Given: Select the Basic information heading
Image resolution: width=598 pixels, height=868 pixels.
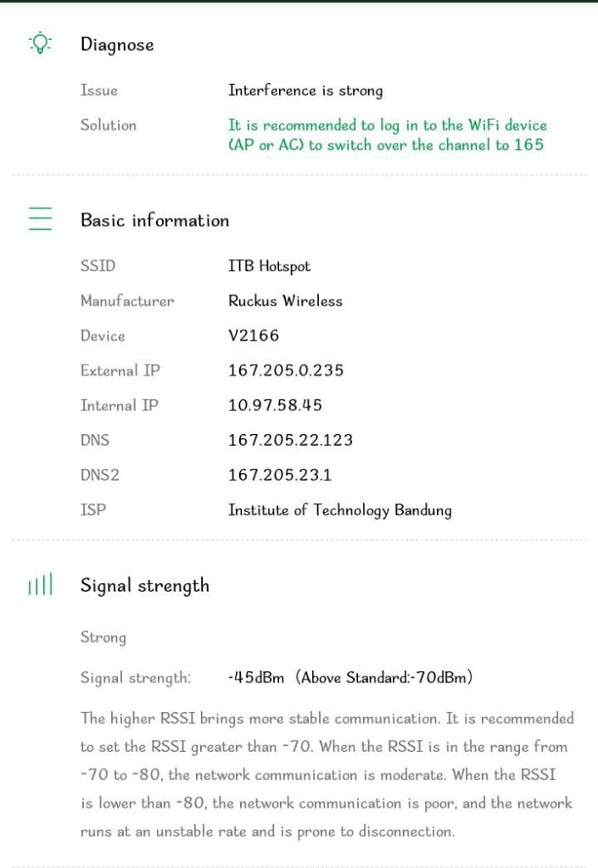Looking at the screenshot, I should [x=154, y=220].
